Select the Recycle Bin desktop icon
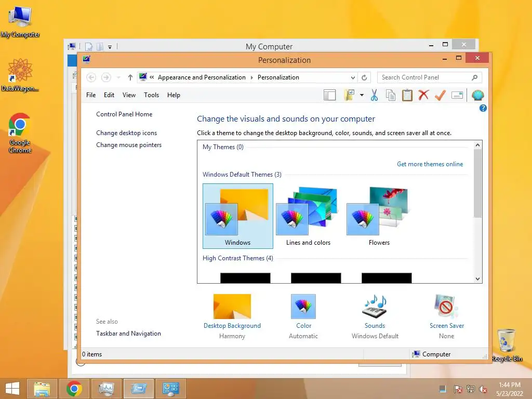This screenshot has width=532, height=399. 507,345
